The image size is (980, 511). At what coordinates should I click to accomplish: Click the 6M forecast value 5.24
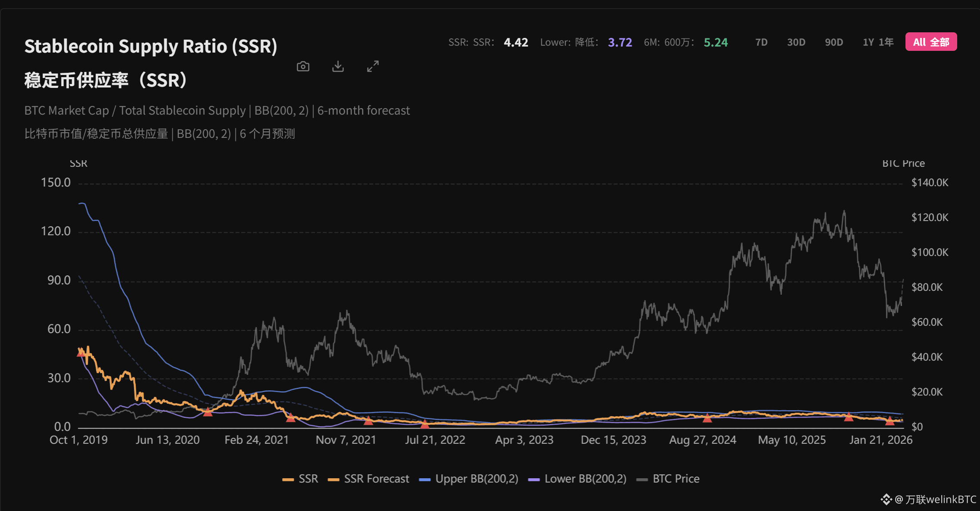716,42
